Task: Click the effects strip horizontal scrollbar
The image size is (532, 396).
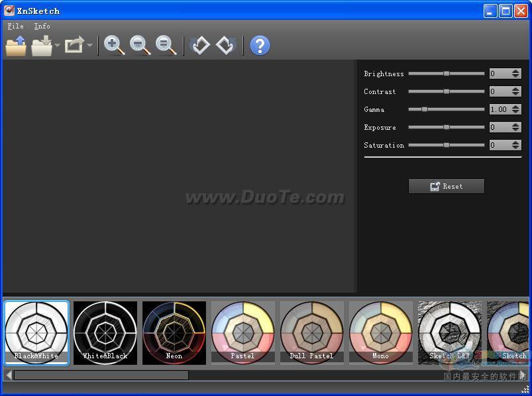Action: click(x=101, y=375)
